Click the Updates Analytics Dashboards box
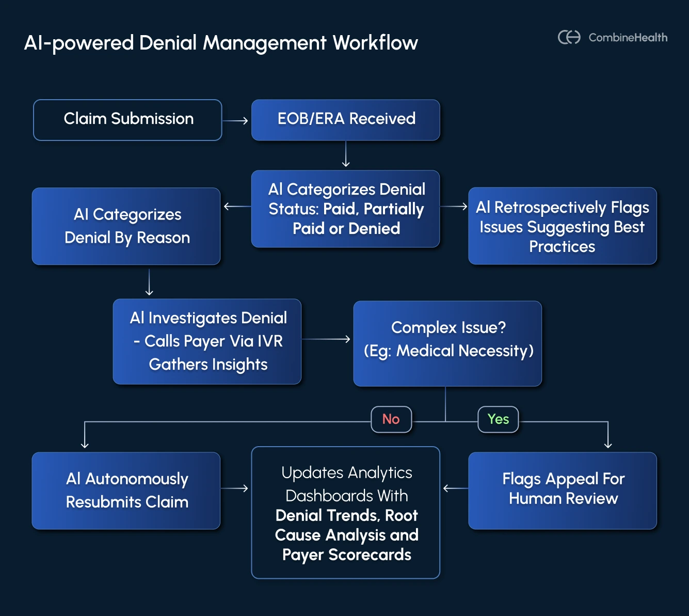This screenshot has width=689, height=616. point(346,513)
